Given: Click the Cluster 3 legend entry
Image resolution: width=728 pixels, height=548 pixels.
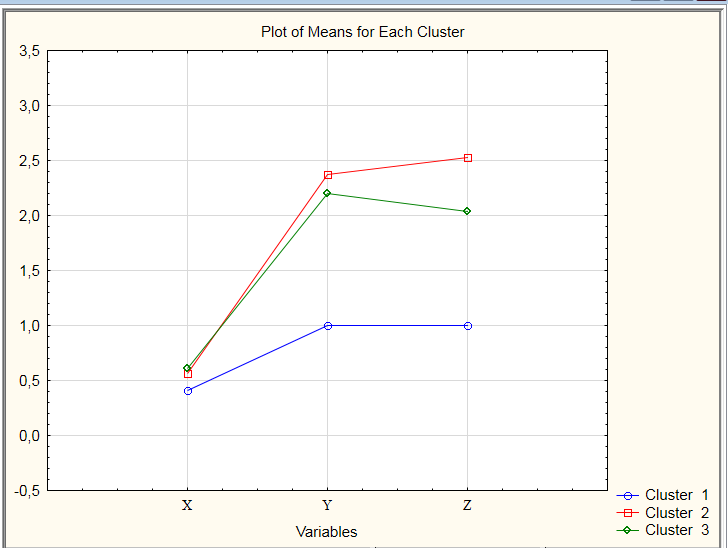Looking at the screenshot, I should click(x=663, y=530).
